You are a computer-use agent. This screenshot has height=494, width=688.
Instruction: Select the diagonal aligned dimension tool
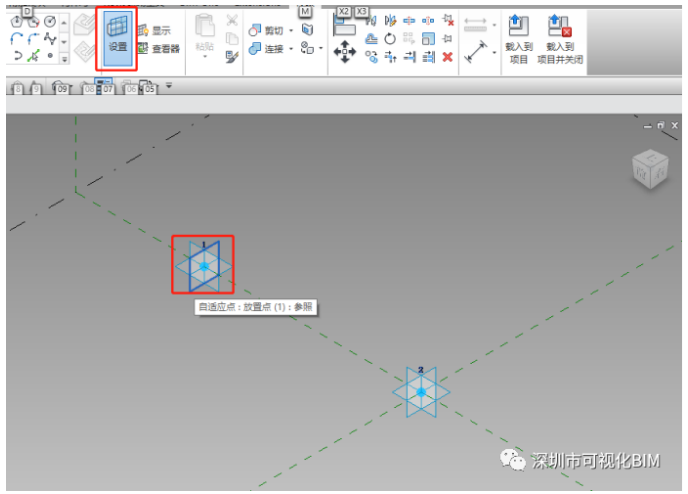tap(476, 52)
